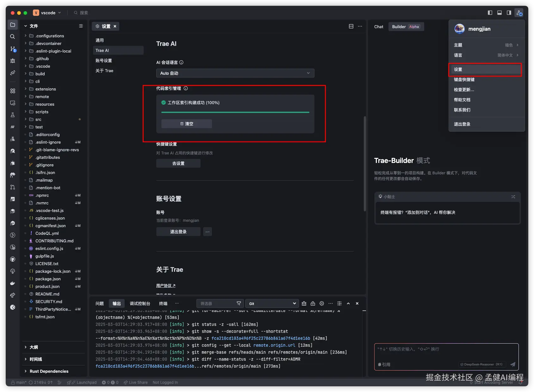Maximize the bottom panel with the up chevron
This screenshot has width=534, height=392.
348,303
